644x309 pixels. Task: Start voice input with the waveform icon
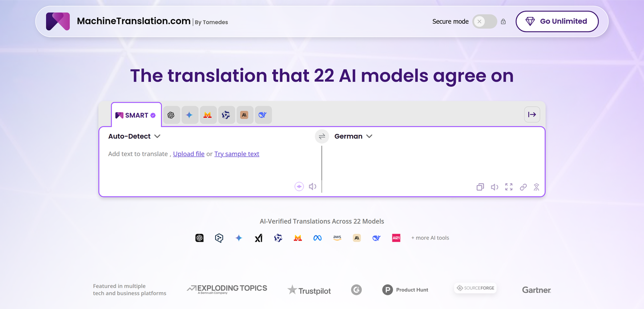point(299,187)
